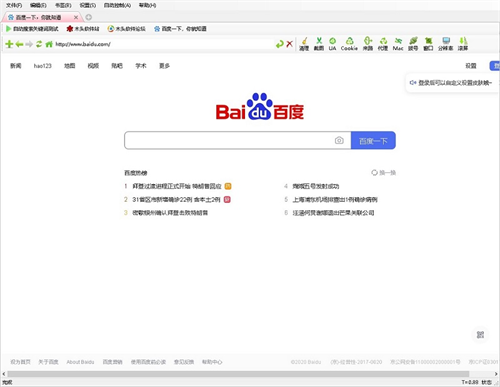Open hot search item number 3
This screenshot has width=500, height=387.
coord(170,213)
